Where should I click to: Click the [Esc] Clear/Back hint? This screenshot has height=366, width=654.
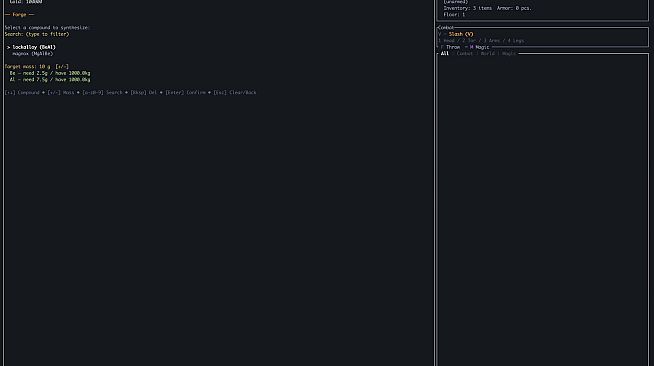point(235,93)
